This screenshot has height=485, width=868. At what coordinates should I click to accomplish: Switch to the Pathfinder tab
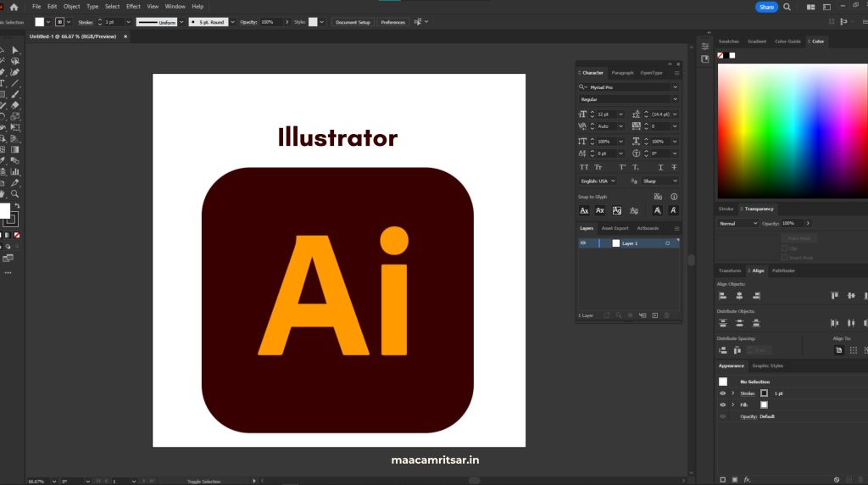783,270
